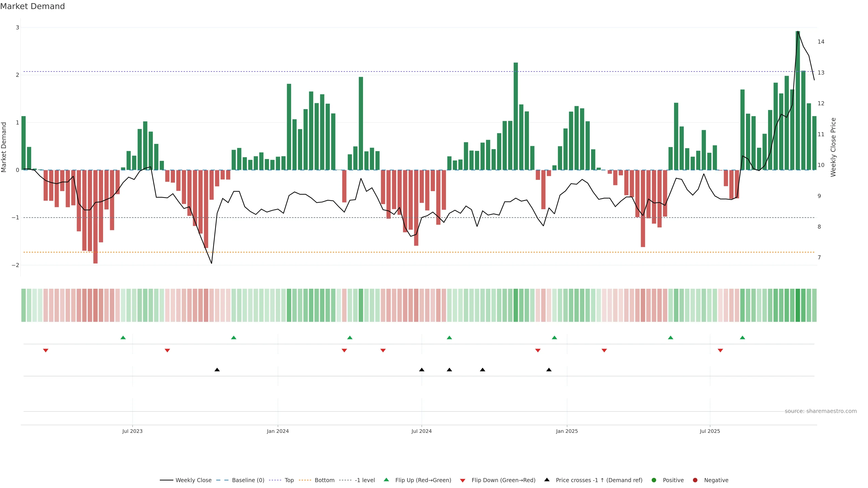Click the source: sharemaestro.com text
Screen dimensions: 868x488
pyautogui.click(x=821, y=411)
